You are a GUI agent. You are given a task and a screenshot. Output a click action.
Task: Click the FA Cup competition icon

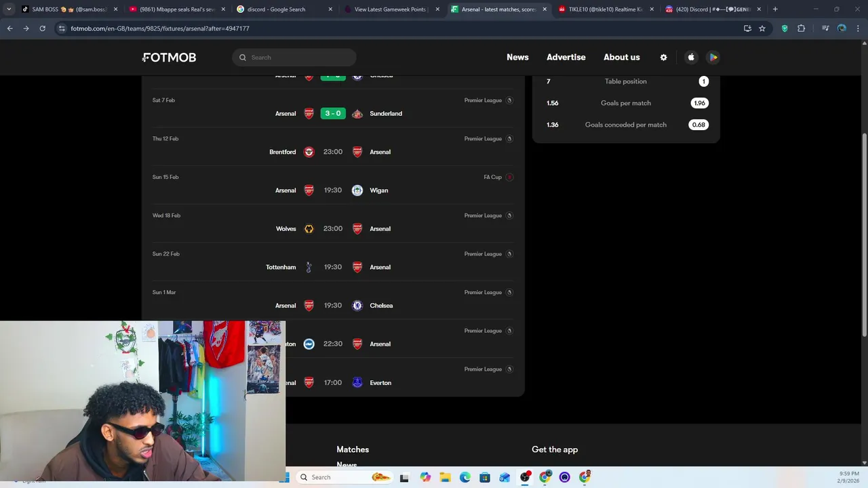pos(509,177)
